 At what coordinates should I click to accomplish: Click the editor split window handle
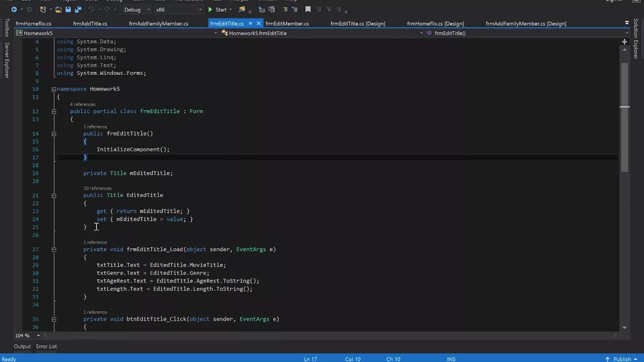[x=624, y=42]
